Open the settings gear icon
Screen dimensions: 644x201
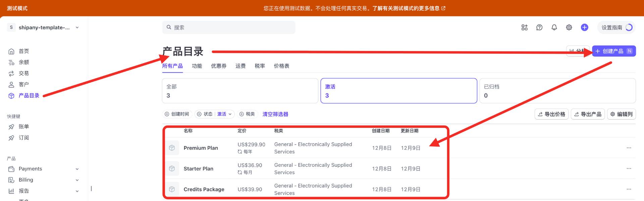569,28
